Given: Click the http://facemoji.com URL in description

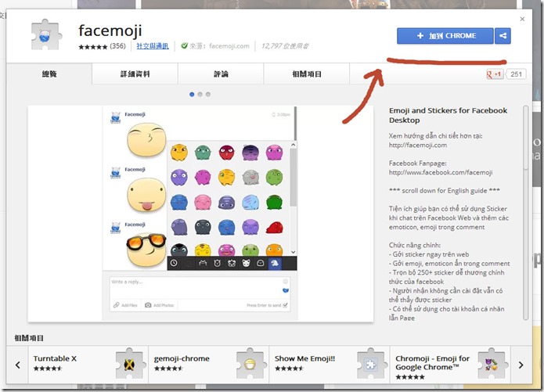Looking at the screenshot, I should (418, 146).
